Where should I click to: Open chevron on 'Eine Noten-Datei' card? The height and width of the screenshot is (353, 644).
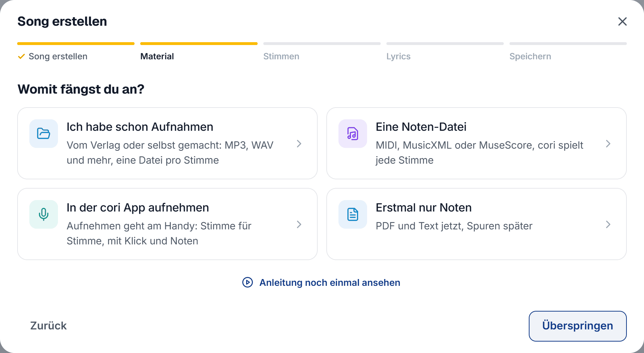pyautogui.click(x=608, y=144)
